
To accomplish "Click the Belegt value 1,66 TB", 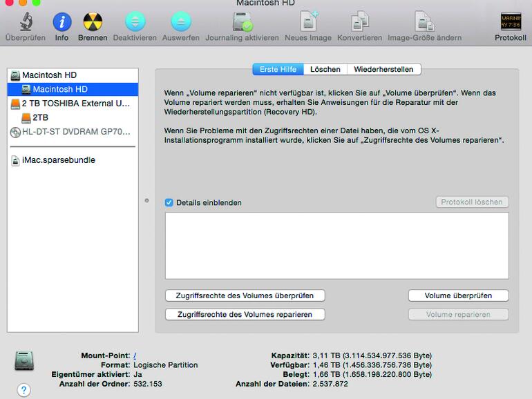I will 372,375.
